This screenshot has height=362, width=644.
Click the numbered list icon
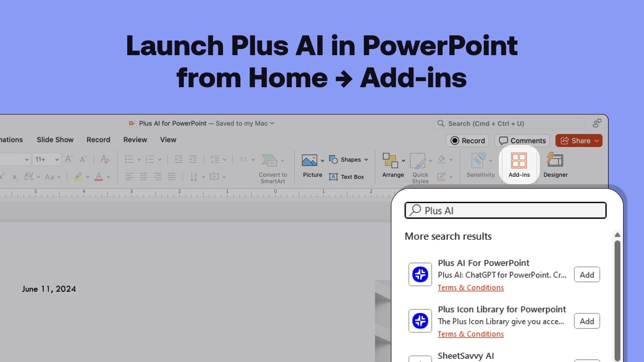tap(150, 159)
